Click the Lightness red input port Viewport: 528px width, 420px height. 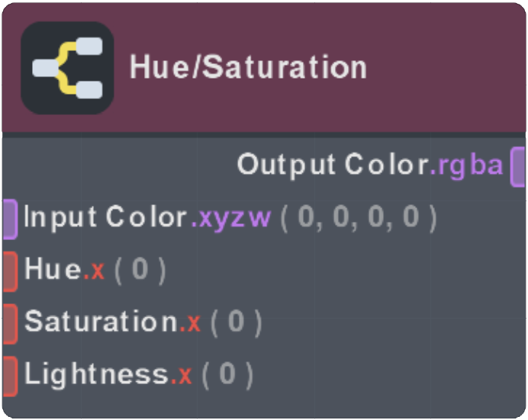(10, 374)
